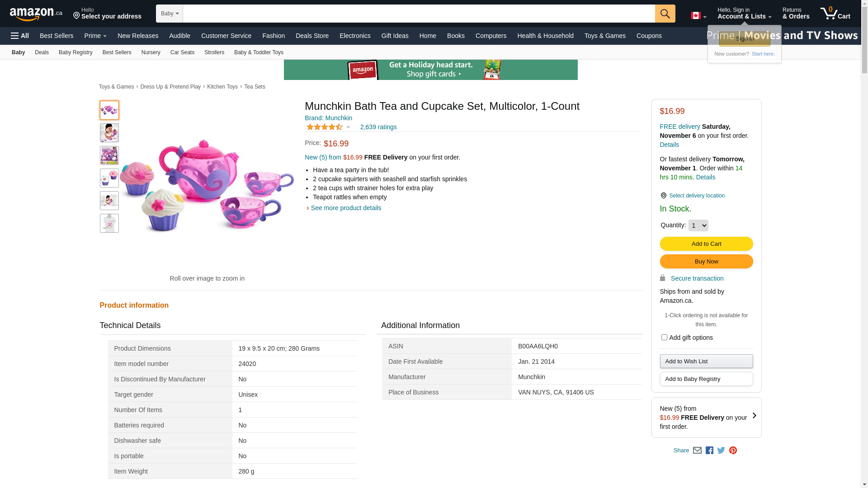Expand the Baby search category dropdown
This screenshot has height=488, width=868.
(x=170, y=14)
